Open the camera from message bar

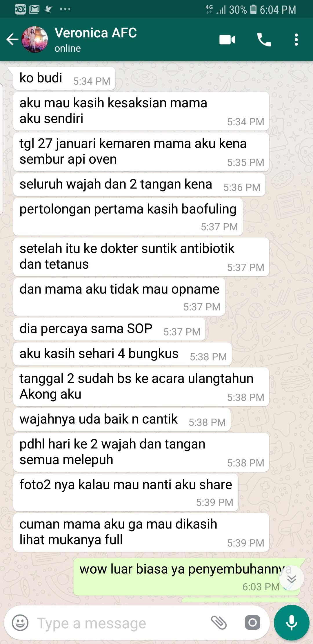pyautogui.click(x=252, y=623)
